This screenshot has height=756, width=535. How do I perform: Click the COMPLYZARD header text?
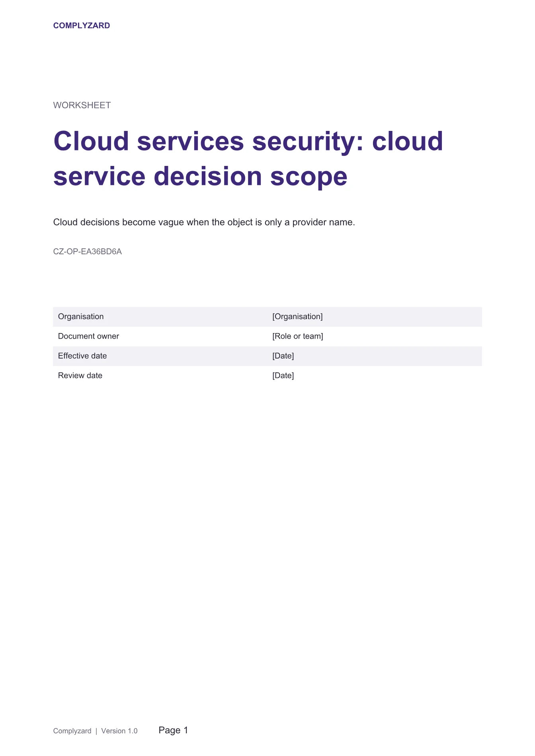[x=82, y=25]
